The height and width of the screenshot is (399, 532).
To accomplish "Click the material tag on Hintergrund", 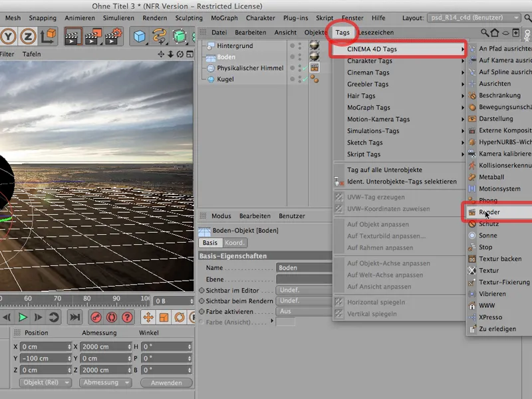I will click(x=315, y=45).
